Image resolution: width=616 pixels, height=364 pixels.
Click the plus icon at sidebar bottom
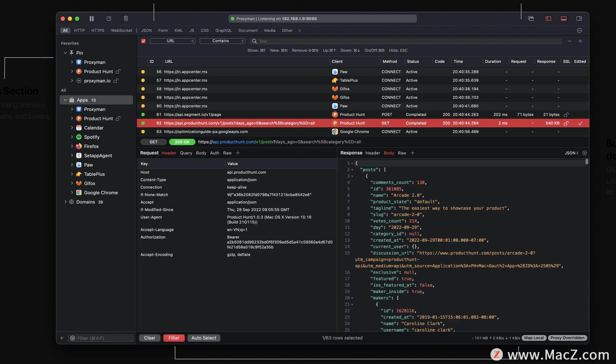[x=62, y=338]
